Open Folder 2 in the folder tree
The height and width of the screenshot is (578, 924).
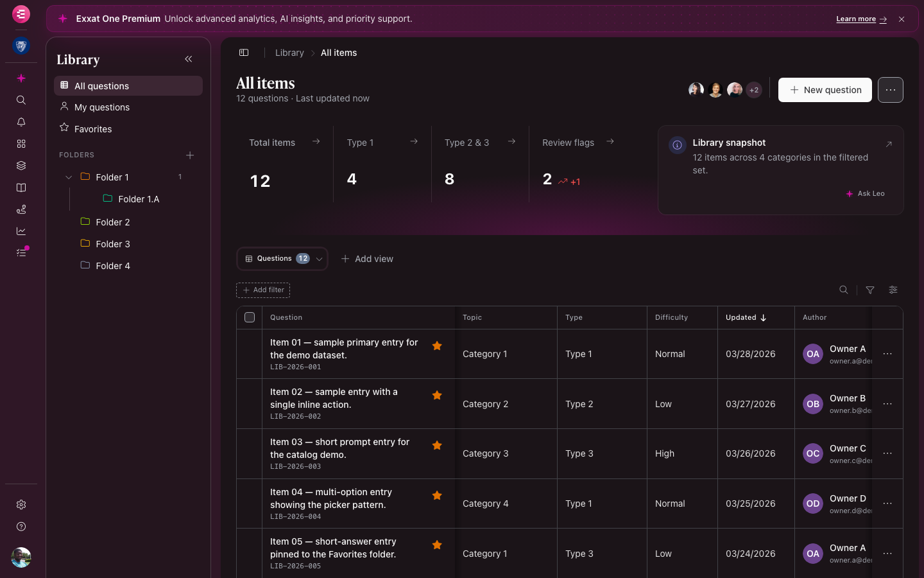tap(112, 222)
